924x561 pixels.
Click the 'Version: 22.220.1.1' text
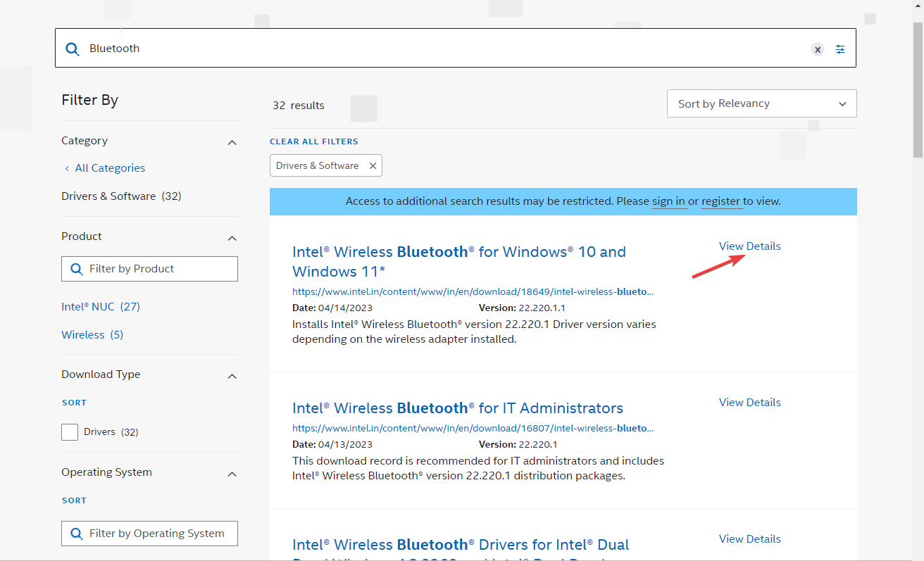click(x=523, y=308)
